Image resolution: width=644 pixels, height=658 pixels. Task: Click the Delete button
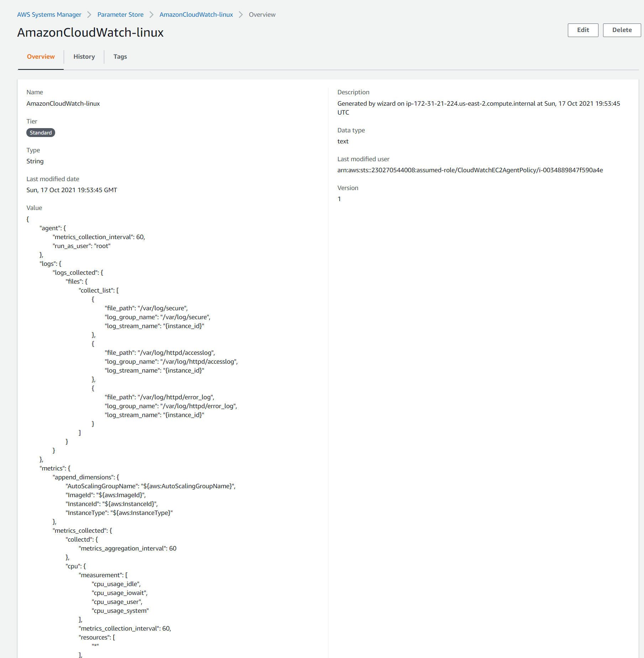tap(622, 30)
